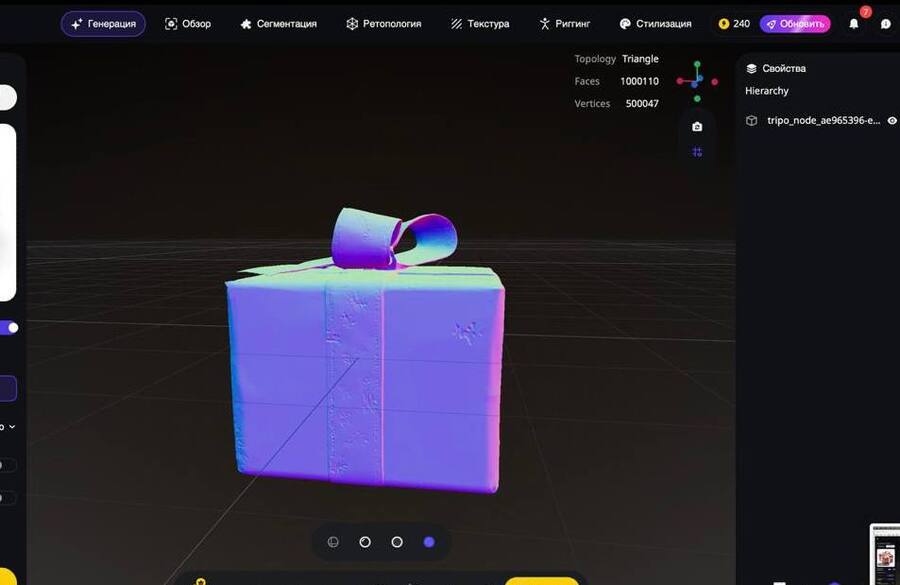Expand the dropdown chevron on the left panel
900x585 pixels.
[x=12, y=427]
